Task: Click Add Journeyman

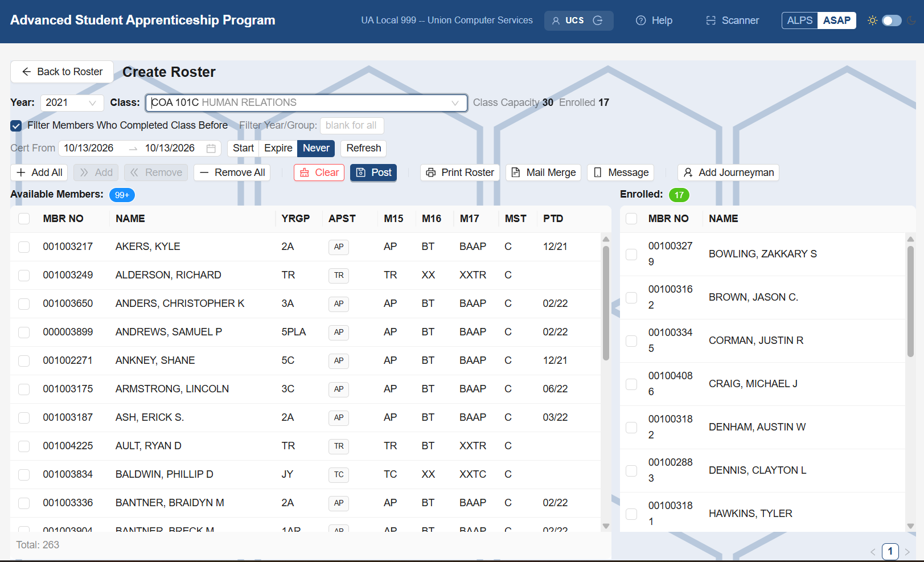Action: [x=728, y=173]
